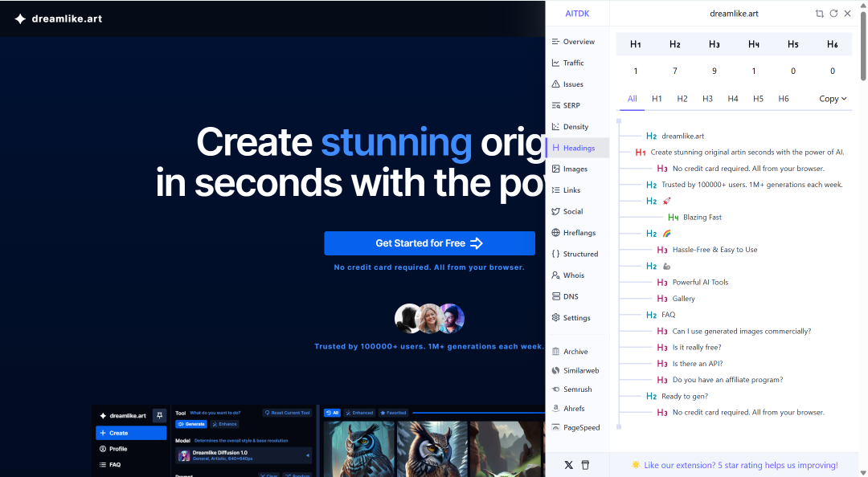Open the DNS section
Screen dimensions: 868x477
(x=565, y=296)
